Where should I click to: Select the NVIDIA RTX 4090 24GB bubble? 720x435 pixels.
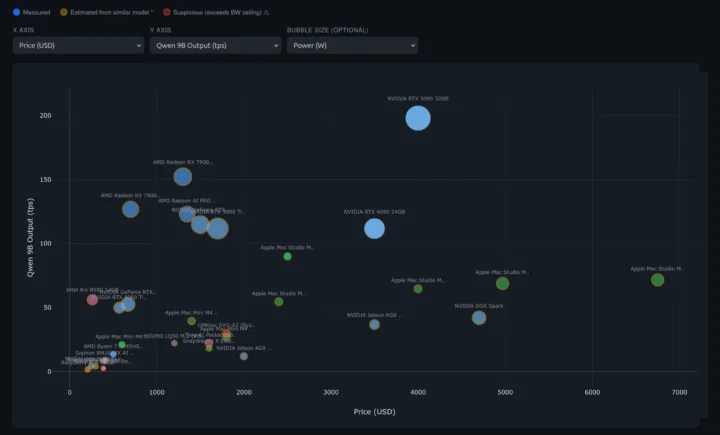(x=374, y=228)
